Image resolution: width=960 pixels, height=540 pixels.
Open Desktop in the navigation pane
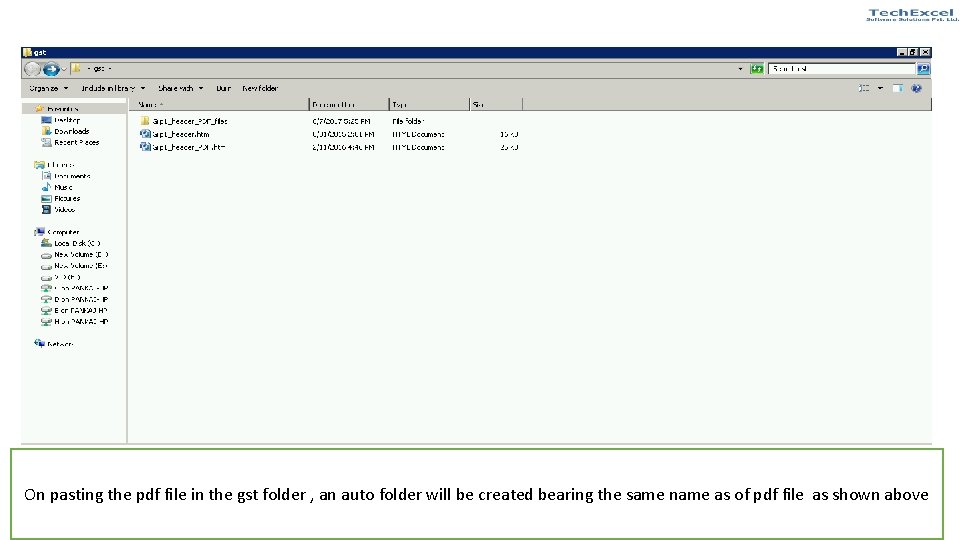(x=67, y=120)
